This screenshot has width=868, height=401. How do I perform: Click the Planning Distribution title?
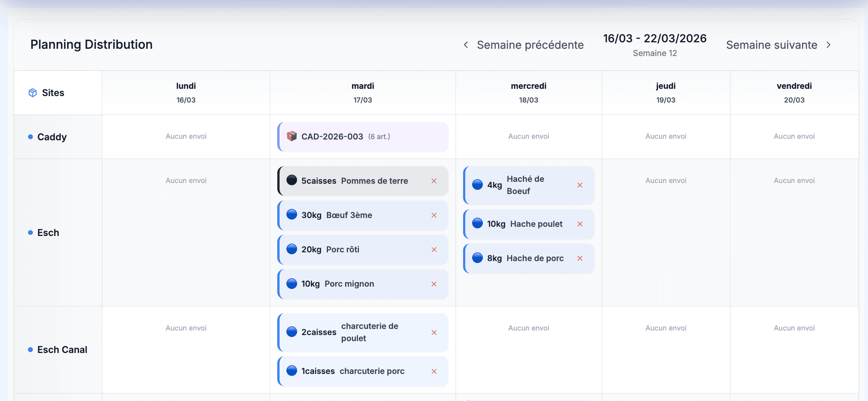point(92,45)
